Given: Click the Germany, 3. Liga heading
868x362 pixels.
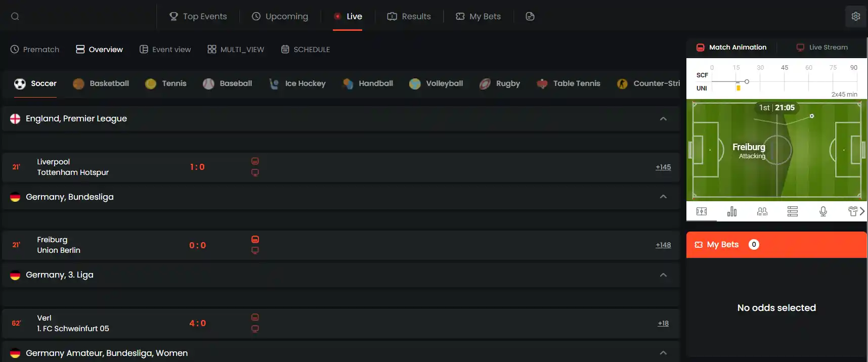Looking at the screenshot, I should click(60, 275).
